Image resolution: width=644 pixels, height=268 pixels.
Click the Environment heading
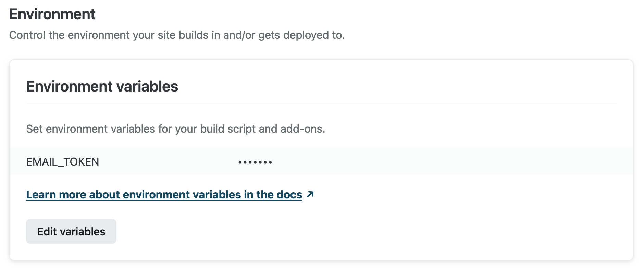[51, 14]
